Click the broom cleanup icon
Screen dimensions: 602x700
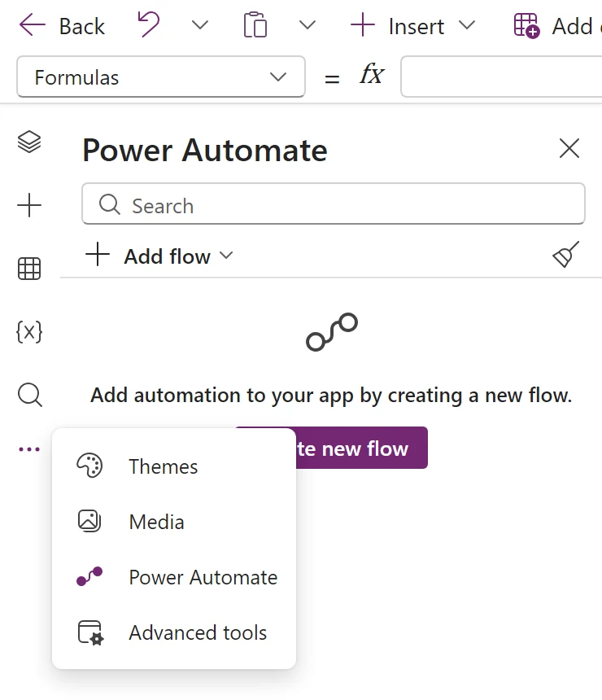566,255
